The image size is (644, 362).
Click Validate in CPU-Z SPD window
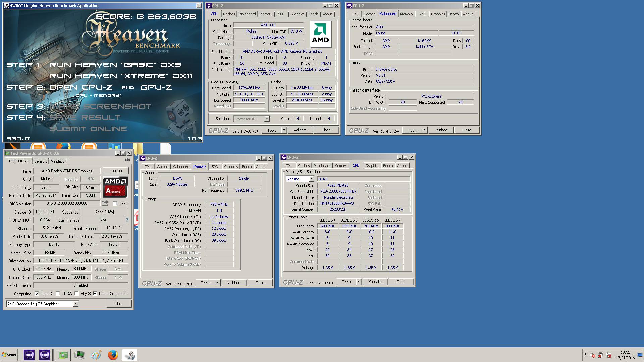click(x=375, y=282)
